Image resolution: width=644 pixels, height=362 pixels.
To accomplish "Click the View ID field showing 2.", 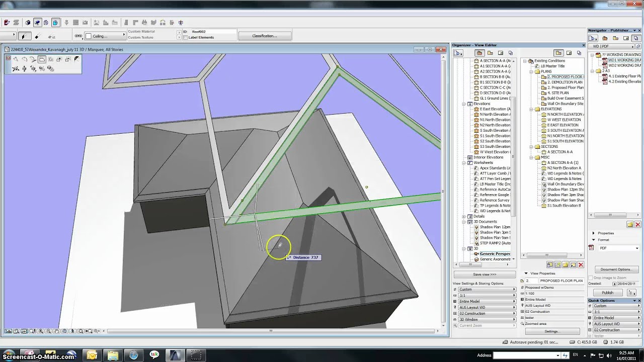I will [x=531, y=281].
